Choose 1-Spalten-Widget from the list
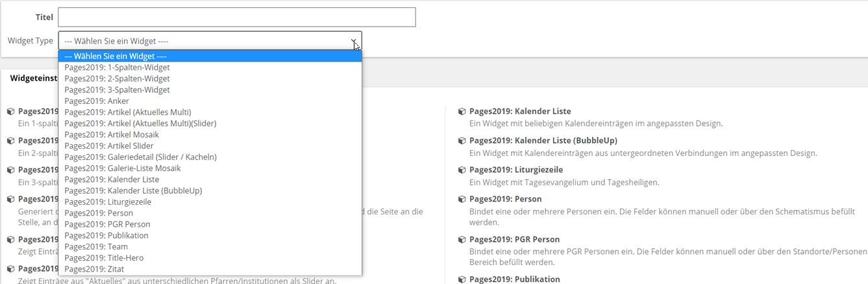Screen dimensions: 868x284 coord(117,68)
